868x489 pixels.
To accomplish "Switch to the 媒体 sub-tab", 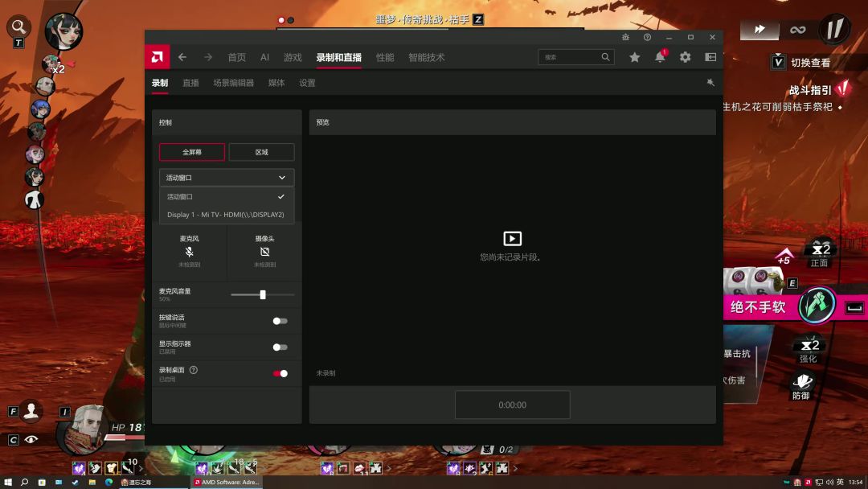I will tap(276, 83).
